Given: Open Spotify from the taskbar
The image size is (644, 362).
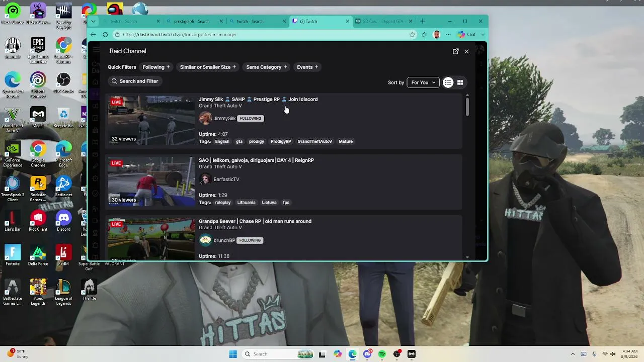Looking at the screenshot, I should 382,354.
